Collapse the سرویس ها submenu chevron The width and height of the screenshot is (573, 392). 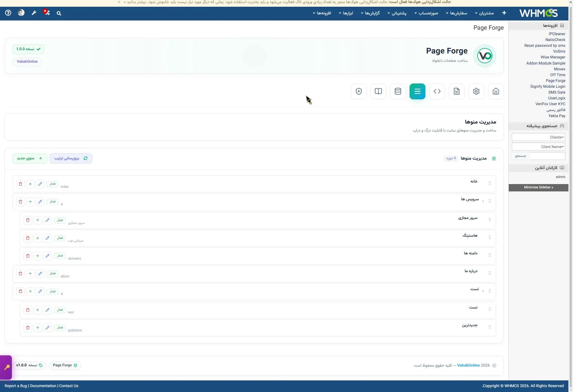(x=483, y=201)
